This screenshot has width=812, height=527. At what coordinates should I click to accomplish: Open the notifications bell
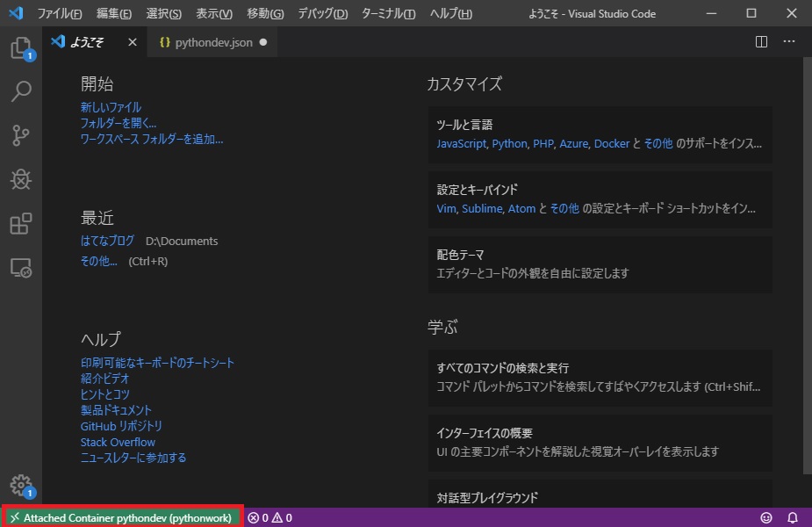pyautogui.click(x=793, y=517)
